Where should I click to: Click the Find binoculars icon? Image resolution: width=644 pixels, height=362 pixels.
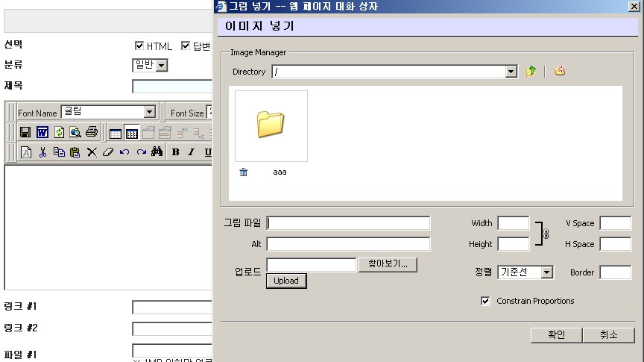click(157, 152)
